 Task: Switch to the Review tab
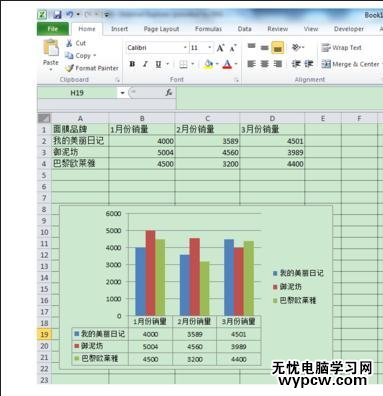[x=278, y=29]
